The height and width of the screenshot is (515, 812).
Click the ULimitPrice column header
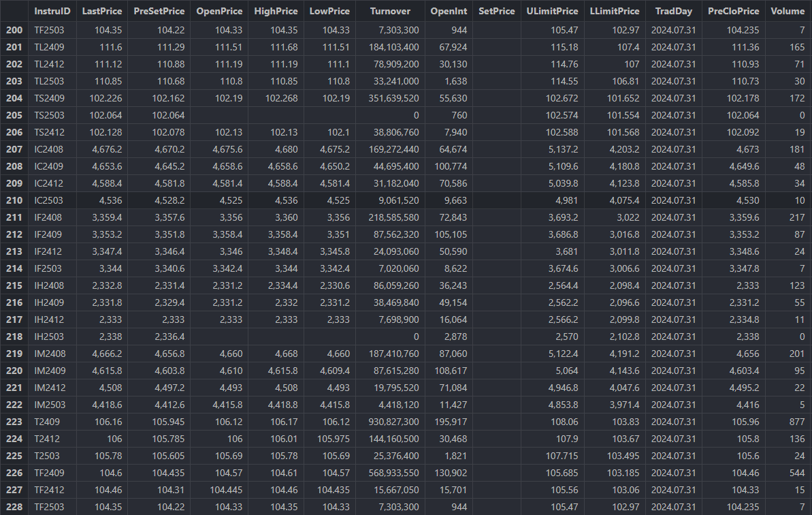[x=552, y=12]
